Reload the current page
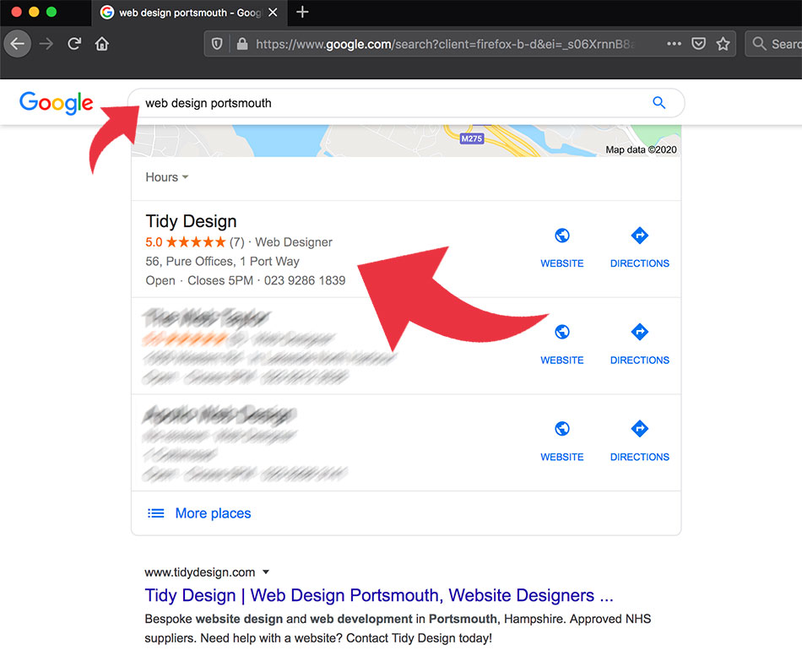The height and width of the screenshot is (672, 802). click(x=74, y=43)
